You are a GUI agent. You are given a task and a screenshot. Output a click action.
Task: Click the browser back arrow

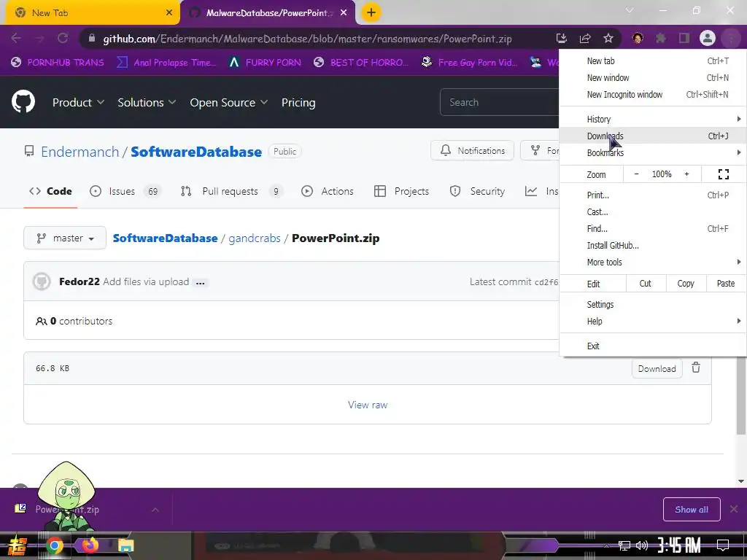(16, 38)
